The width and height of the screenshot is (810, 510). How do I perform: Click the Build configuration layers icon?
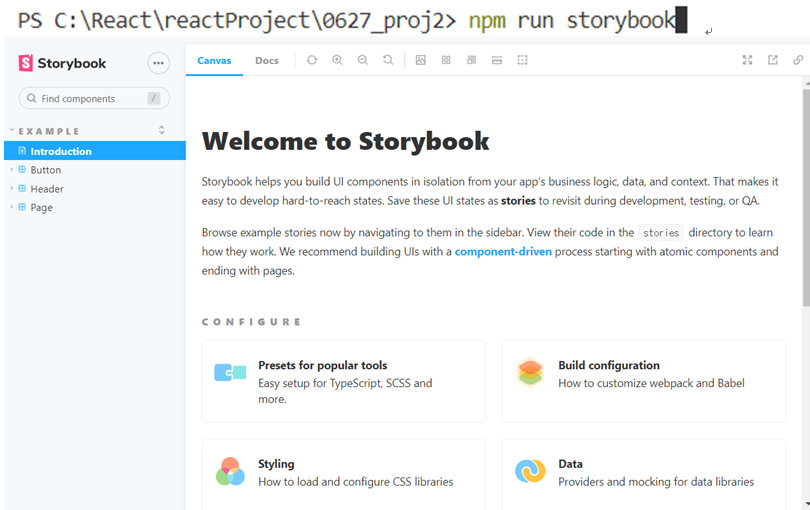click(530, 372)
